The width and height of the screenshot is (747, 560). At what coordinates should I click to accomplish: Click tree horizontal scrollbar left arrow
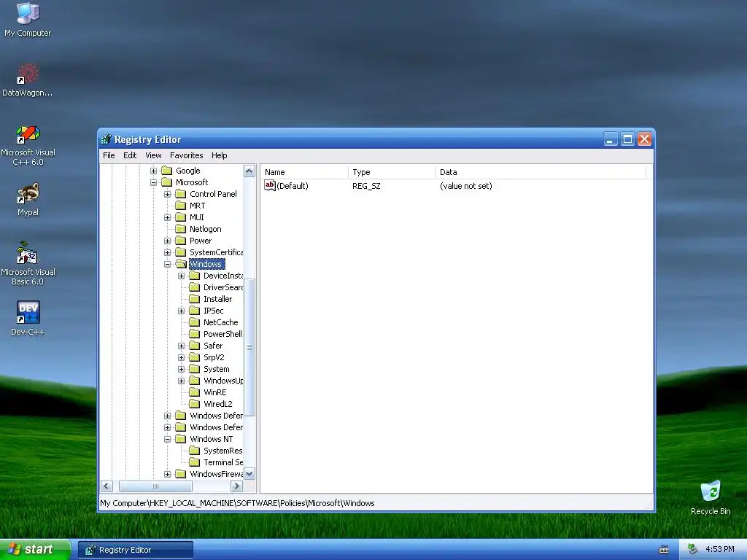point(107,486)
